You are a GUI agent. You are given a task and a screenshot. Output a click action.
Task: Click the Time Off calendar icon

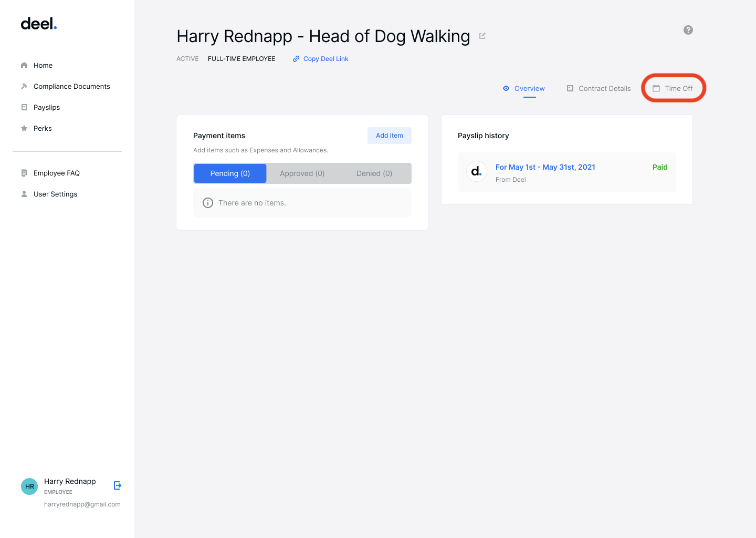tap(656, 88)
